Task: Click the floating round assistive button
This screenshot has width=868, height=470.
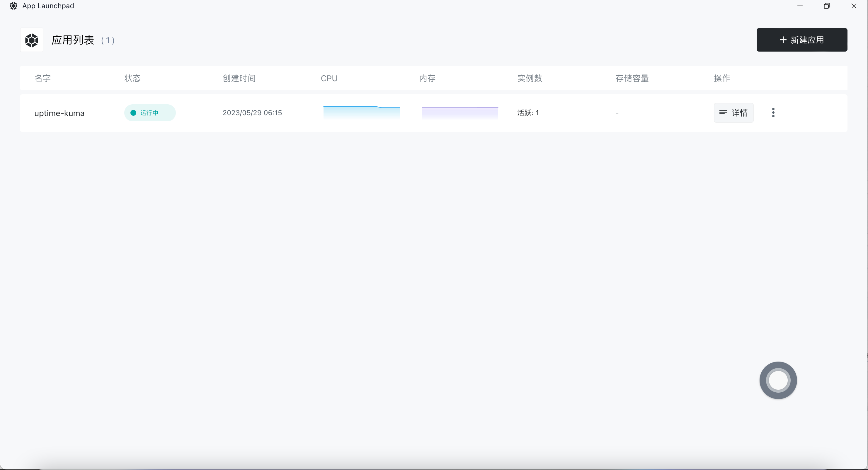Action: pos(778,380)
